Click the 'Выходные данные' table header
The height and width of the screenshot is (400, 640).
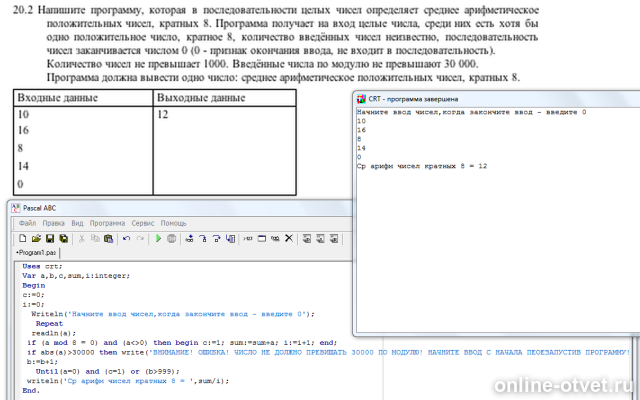click(x=201, y=98)
